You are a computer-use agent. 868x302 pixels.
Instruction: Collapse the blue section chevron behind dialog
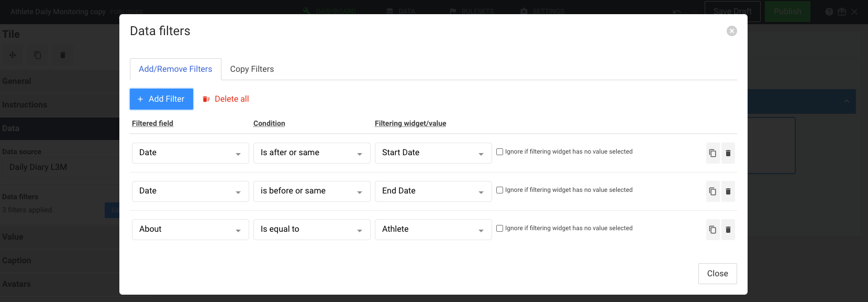tap(847, 101)
